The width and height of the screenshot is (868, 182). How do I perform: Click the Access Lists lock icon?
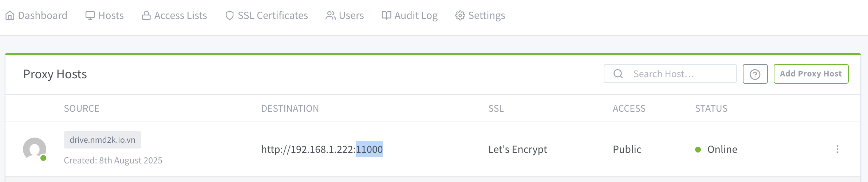point(146,16)
